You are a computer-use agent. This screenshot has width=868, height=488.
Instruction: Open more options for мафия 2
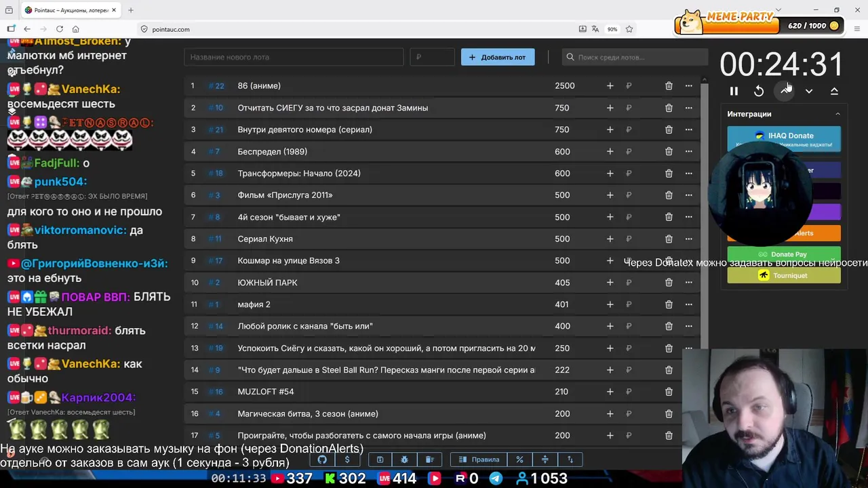[688, 304]
